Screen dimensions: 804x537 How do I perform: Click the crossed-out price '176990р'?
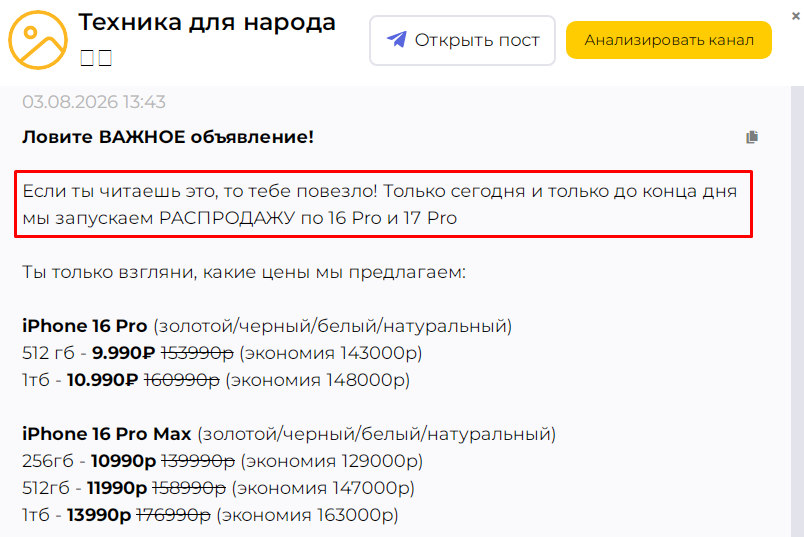point(173,515)
